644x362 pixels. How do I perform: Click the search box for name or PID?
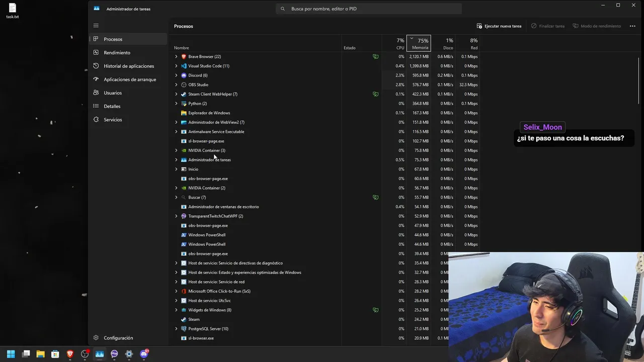(369, 9)
